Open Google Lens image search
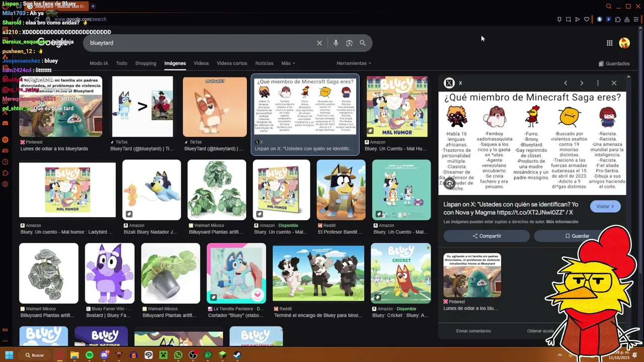The height and width of the screenshot is (362, 644). (349, 43)
